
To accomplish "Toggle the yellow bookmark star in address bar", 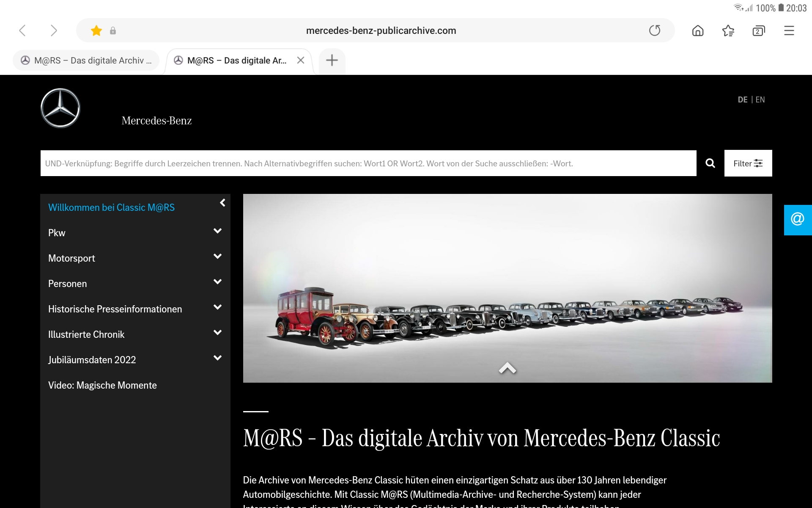I will 96,30.
